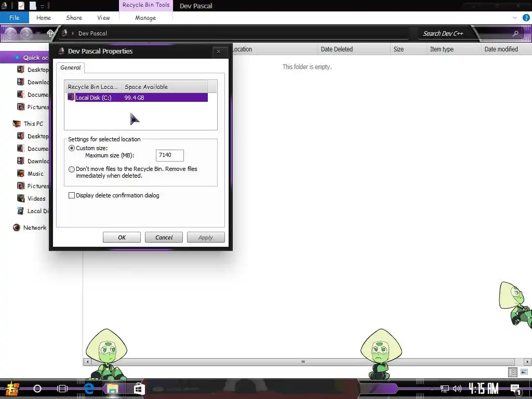Click OK in the Properties dialog
This screenshot has height=399, width=532.
tap(122, 237)
